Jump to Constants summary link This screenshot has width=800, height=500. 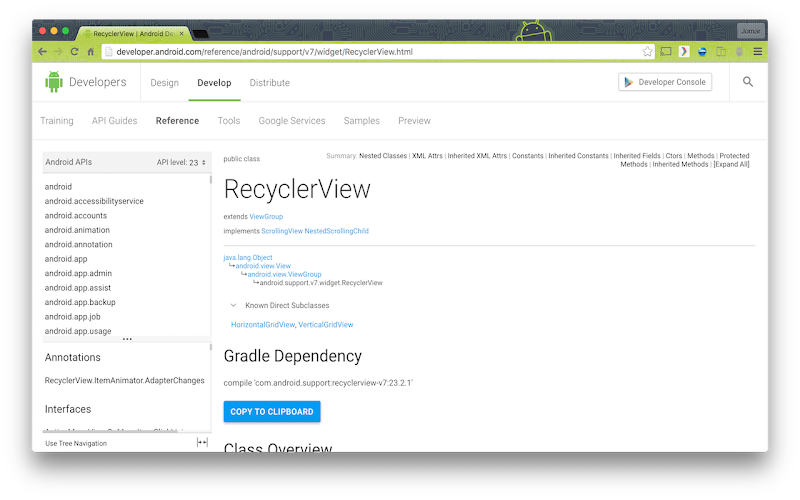tap(528, 156)
